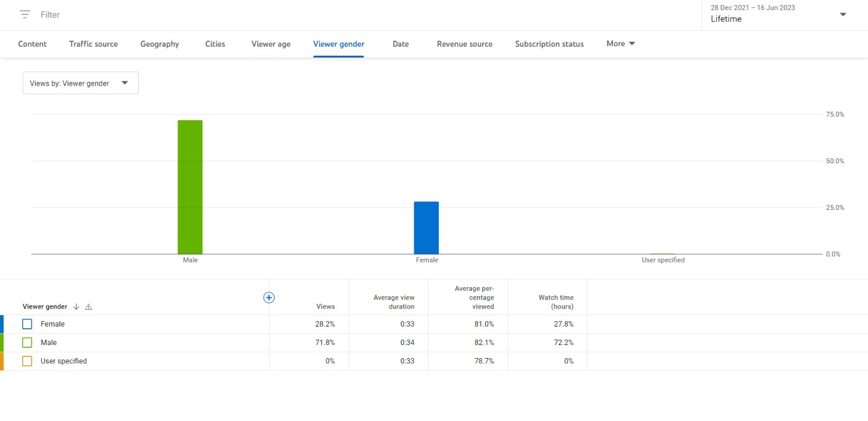Screen dimensions: 868x421
Task: Click the Male axis label under chart
Action: pos(190,260)
